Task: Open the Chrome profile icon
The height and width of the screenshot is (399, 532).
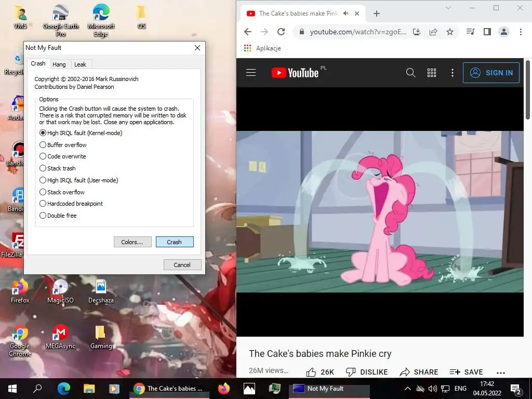Action: point(504,32)
